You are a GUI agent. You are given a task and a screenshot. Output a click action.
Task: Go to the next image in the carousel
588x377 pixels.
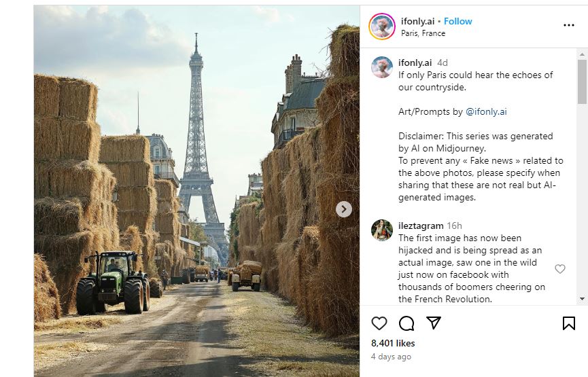[x=344, y=209]
